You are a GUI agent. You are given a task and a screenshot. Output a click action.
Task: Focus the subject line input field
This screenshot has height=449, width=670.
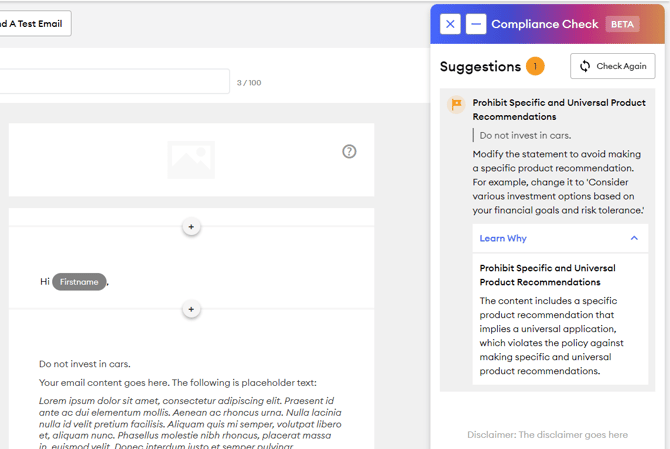coord(114,82)
